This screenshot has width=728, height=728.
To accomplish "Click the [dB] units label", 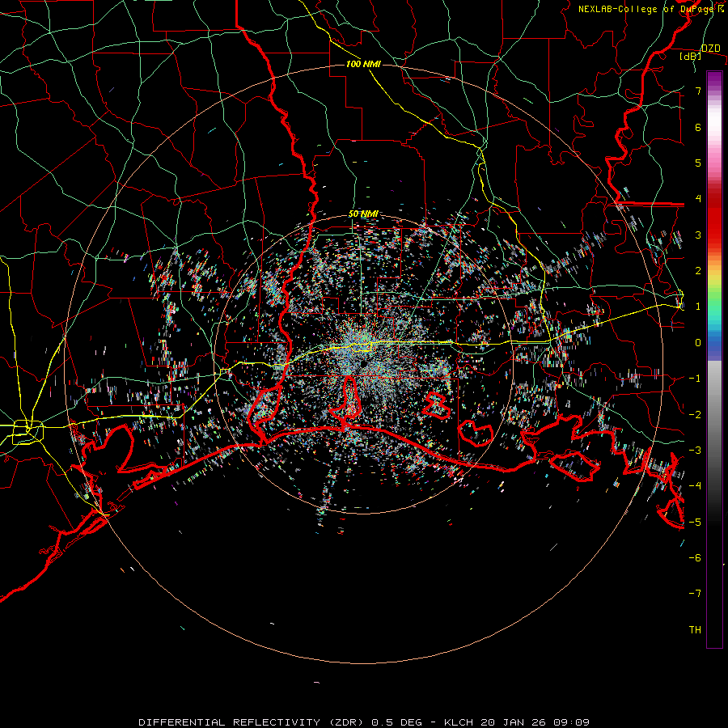I will point(691,56).
